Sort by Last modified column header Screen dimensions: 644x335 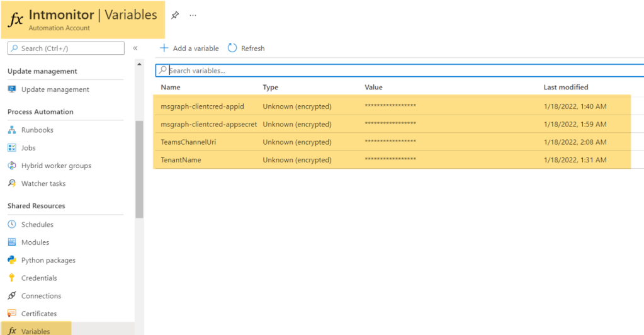pyautogui.click(x=566, y=88)
